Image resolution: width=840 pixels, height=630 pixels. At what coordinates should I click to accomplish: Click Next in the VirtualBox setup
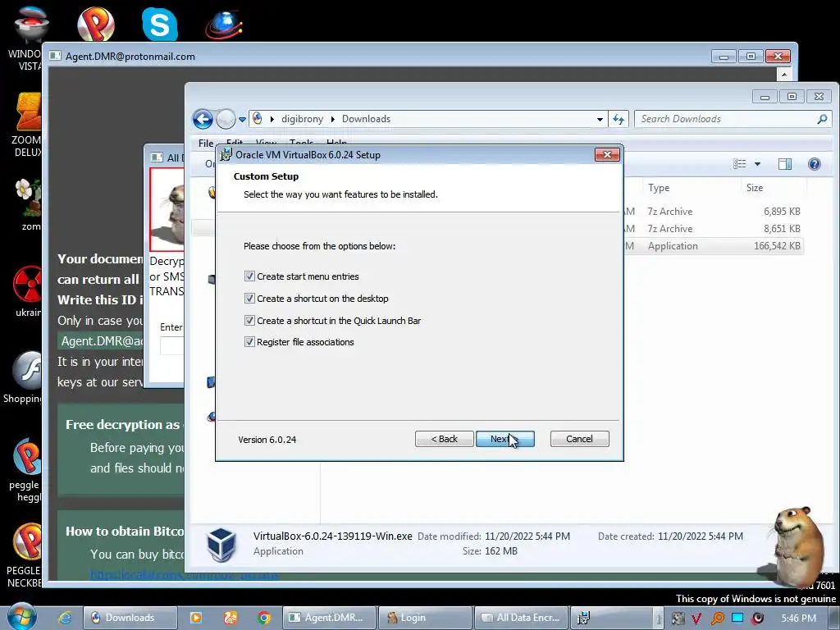504,439
